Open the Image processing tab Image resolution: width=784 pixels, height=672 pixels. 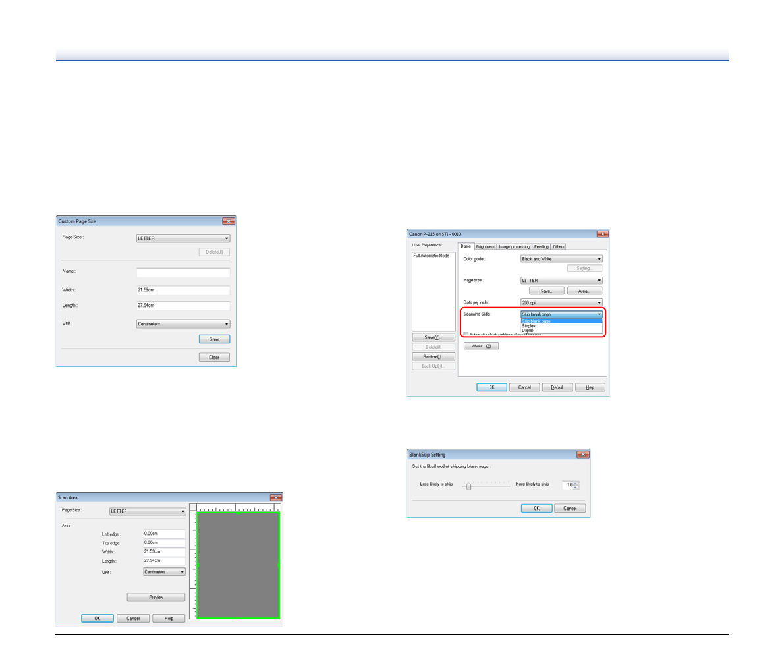(515, 247)
